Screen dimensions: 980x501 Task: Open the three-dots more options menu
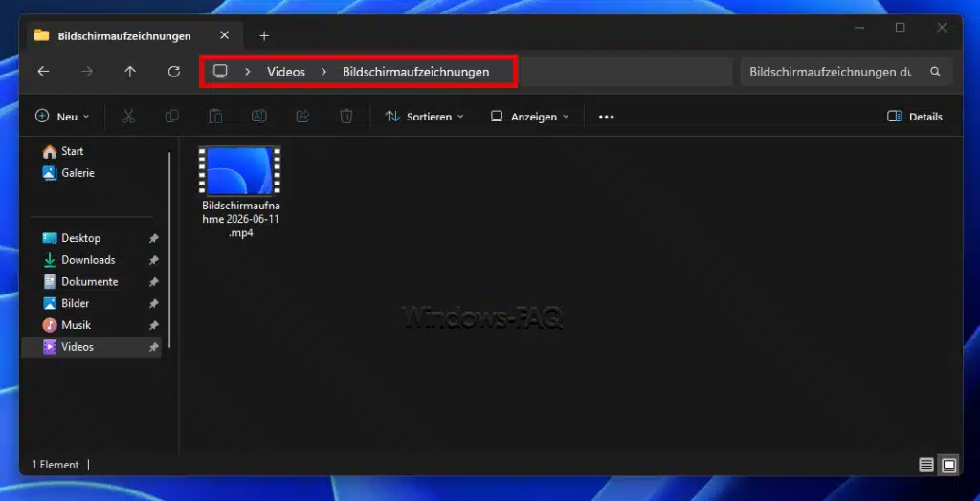pos(606,117)
